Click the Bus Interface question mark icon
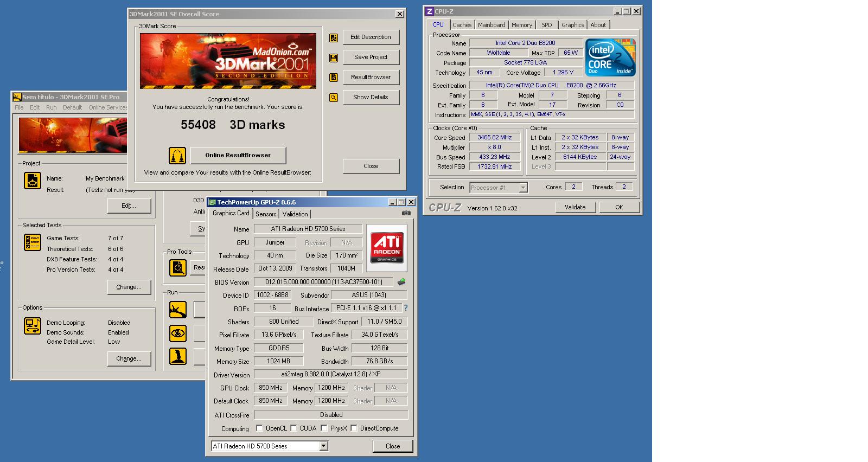 tap(405, 308)
